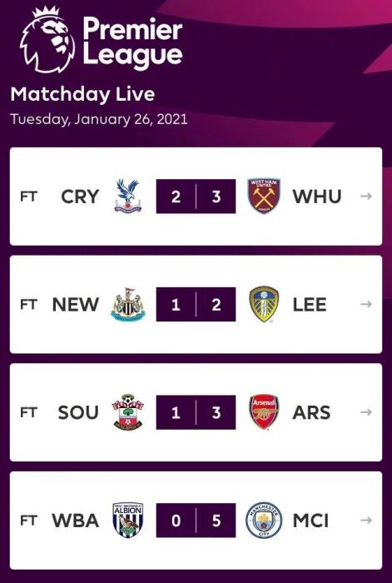Select the Southampton club crest

[x=128, y=412]
